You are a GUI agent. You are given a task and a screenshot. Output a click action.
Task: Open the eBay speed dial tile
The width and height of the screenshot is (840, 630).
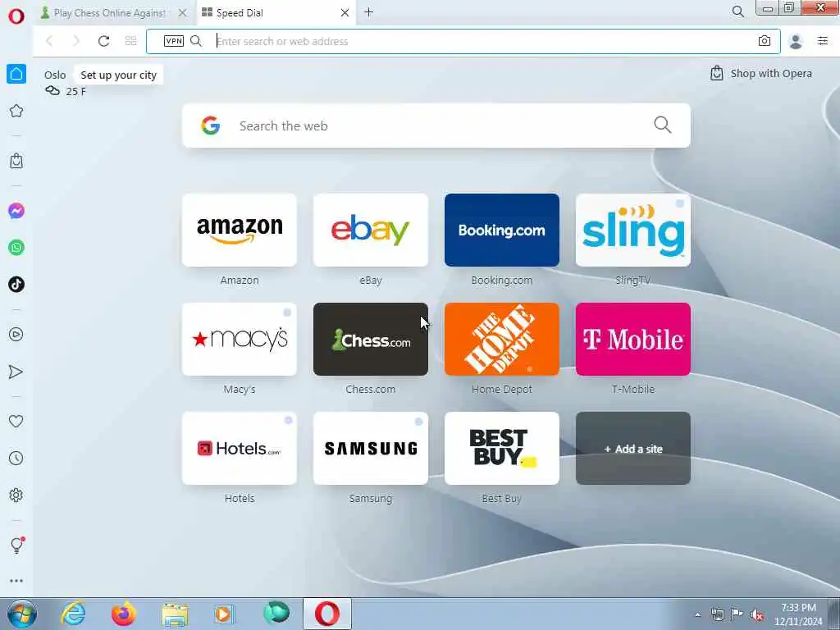coord(371,230)
